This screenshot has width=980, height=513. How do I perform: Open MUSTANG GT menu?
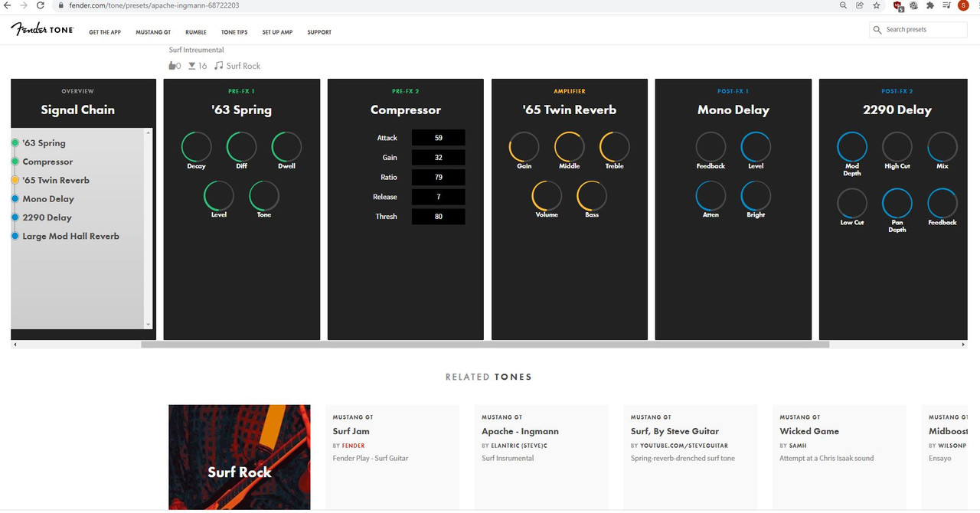coord(153,32)
